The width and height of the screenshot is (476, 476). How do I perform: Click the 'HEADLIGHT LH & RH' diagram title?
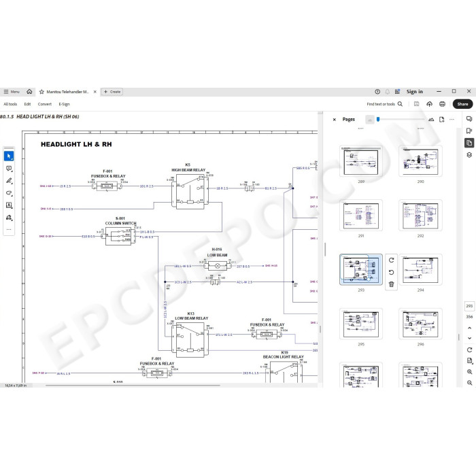76,144
